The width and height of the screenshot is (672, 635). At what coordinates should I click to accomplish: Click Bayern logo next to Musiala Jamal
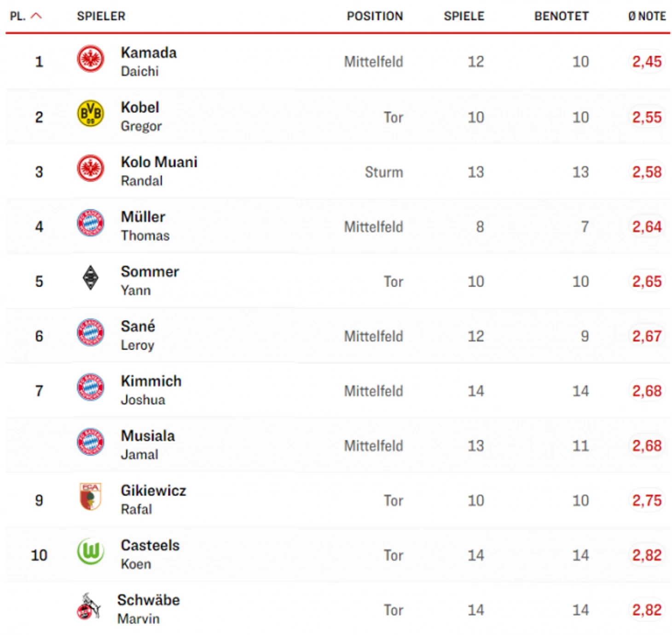point(90,442)
